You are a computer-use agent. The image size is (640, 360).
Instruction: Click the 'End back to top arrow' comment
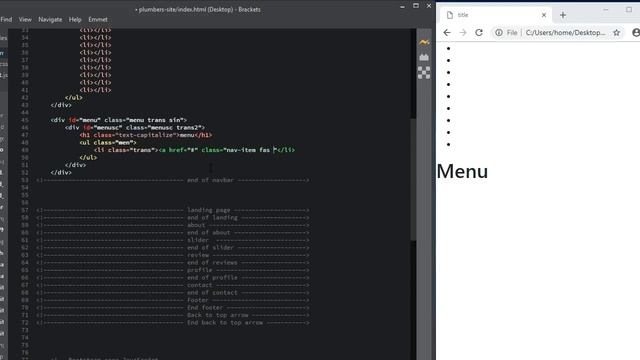point(173,323)
